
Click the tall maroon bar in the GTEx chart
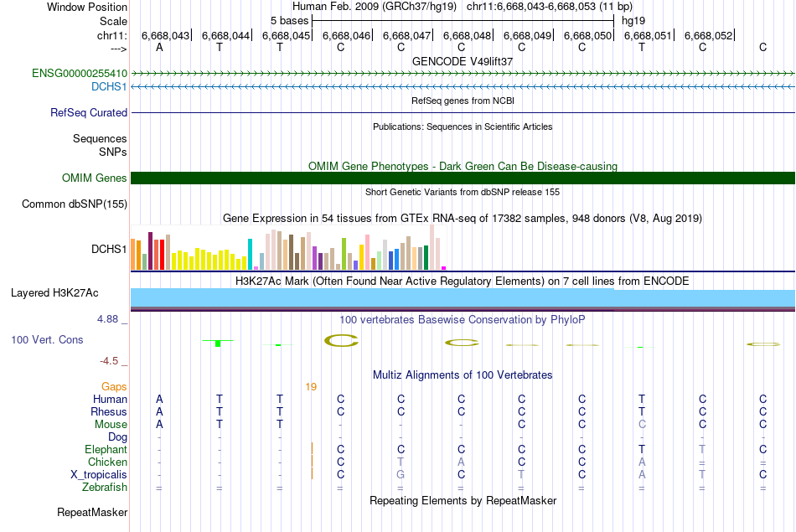[x=150, y=251]
